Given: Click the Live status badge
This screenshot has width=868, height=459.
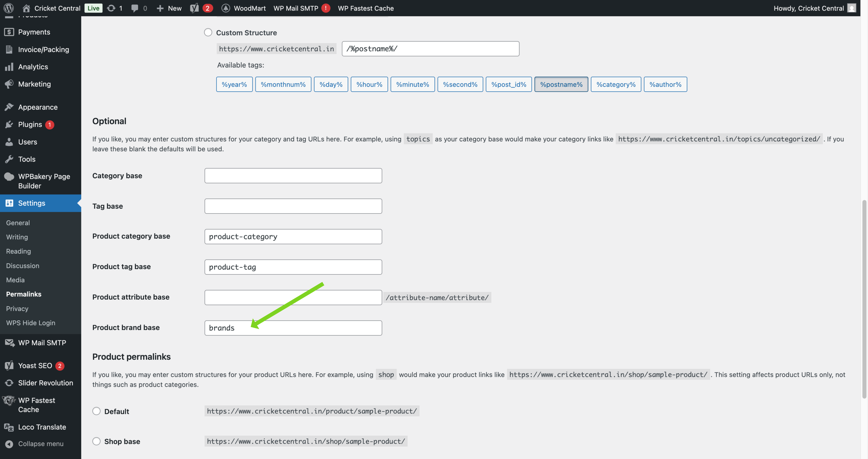Looking at the screenshot, I should 93,8.
